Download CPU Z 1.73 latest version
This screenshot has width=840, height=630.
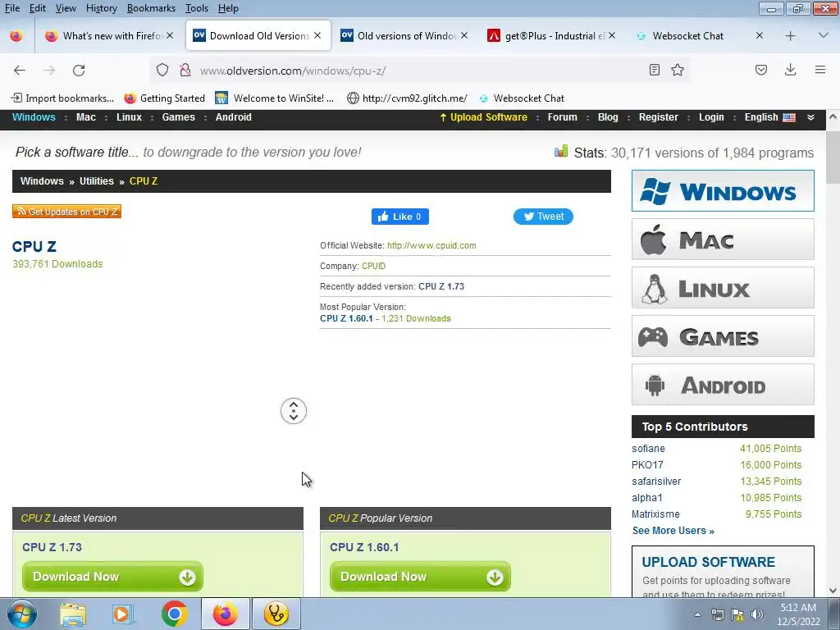coord(112,577)
